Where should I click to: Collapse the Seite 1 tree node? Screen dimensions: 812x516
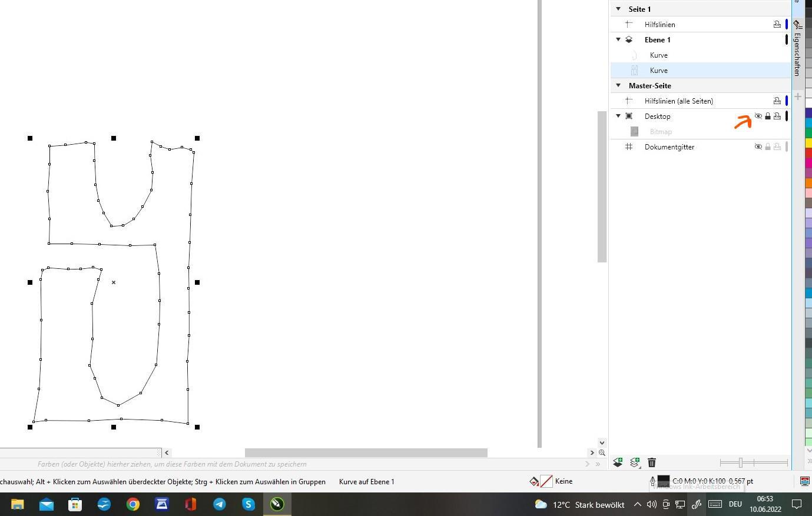(x=618, y=9)
